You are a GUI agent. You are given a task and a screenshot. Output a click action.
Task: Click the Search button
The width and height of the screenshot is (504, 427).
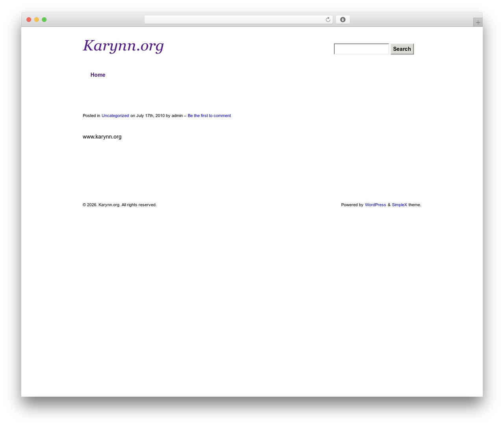coord(402,49)
